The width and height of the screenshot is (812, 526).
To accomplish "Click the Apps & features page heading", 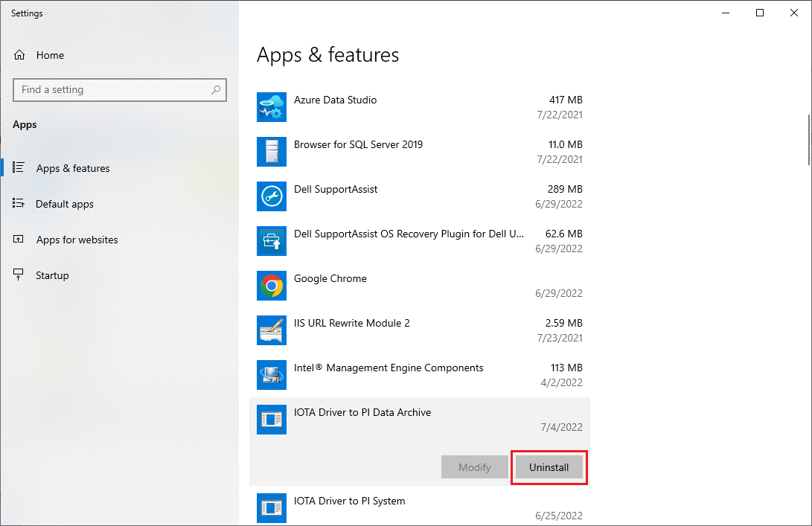I will 327,55.
